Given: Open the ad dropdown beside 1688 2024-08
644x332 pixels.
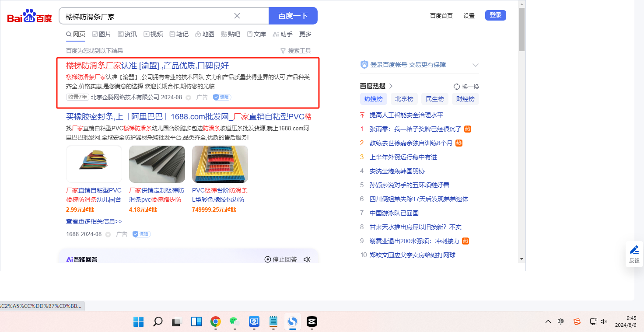Looking at the screenshot, I should point(108,234).
